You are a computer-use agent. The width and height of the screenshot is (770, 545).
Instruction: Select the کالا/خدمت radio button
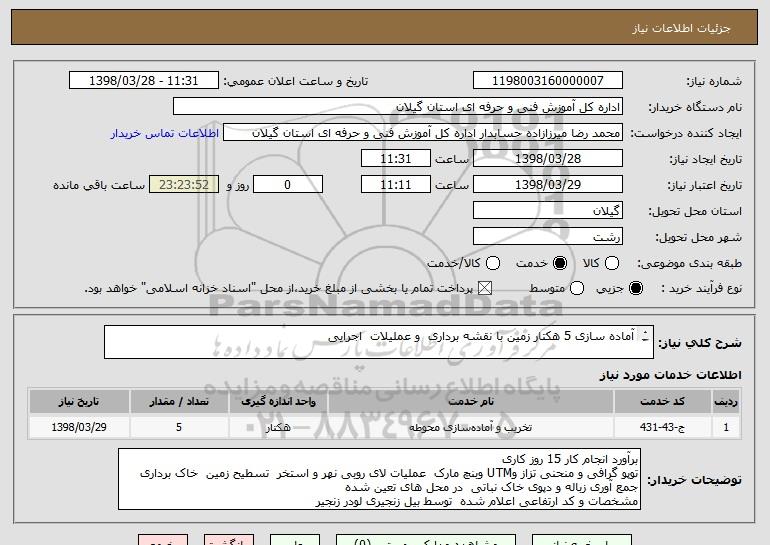[493, 263]
